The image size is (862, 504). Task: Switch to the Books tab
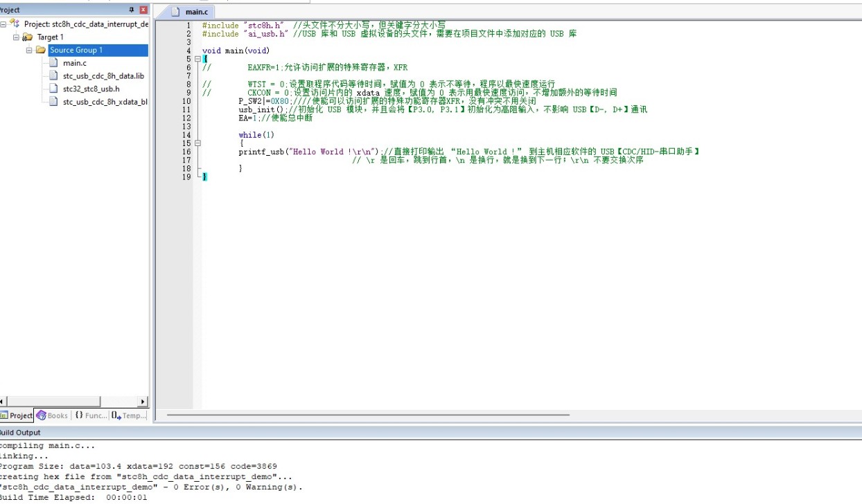53,415
